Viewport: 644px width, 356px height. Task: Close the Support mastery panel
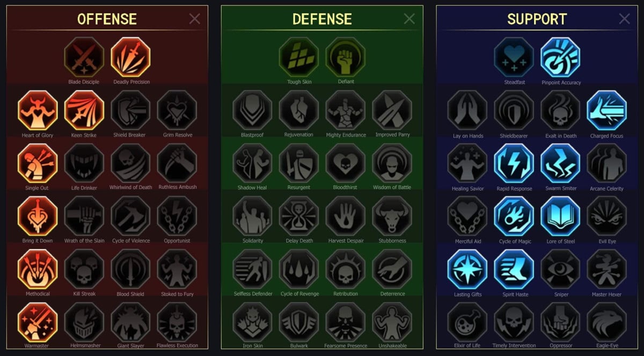click(x=625, y=19)
